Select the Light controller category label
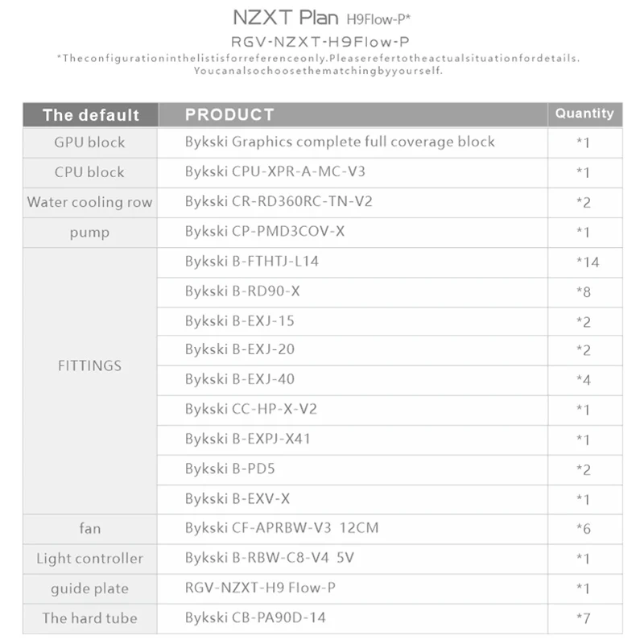This screenshot has width=644, height=644. tap(90, 559)
